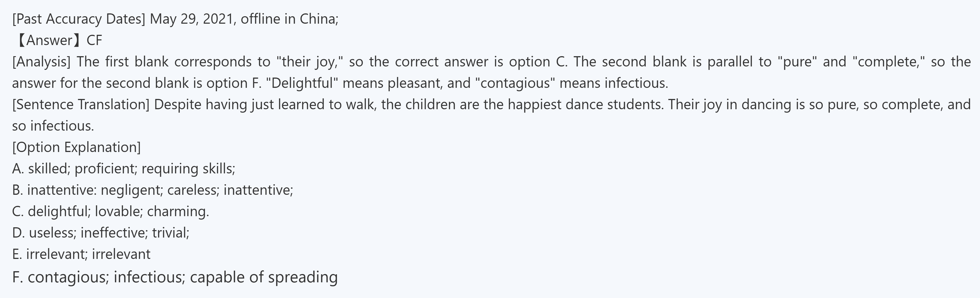Click 'so infectious.' ending the translation

(53, 125)
